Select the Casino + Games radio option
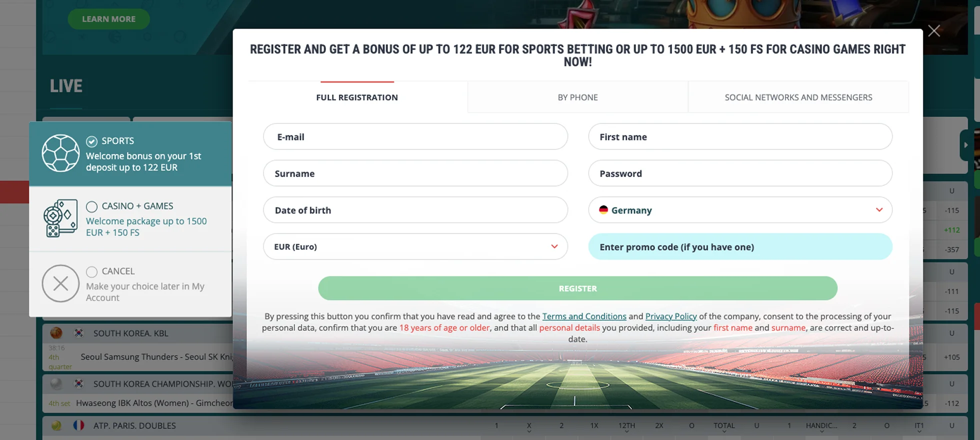Viewport: 980px width, 440px height. point(91,206)
